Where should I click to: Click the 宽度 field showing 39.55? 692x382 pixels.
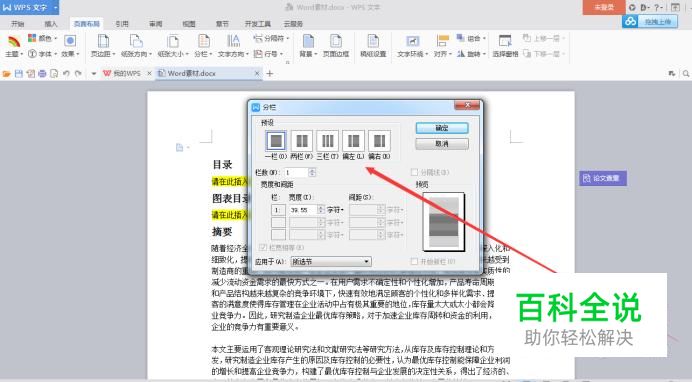(303, 210)
